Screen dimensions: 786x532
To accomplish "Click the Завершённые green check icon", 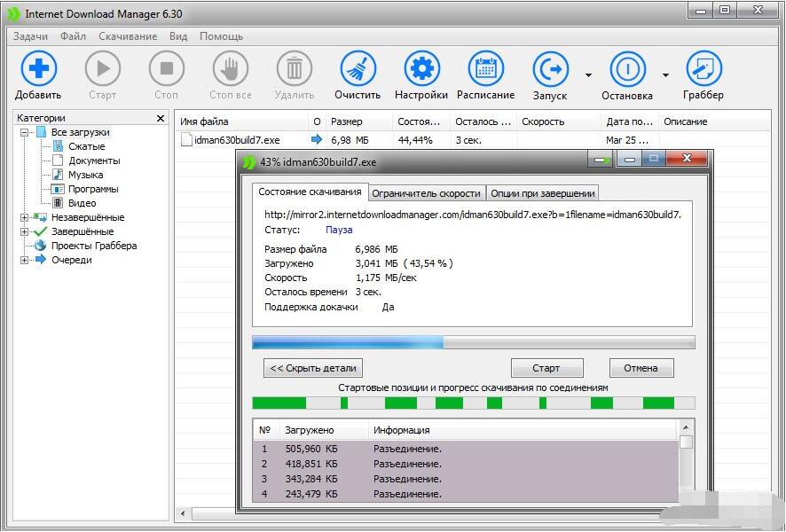I will coord(40,231).
